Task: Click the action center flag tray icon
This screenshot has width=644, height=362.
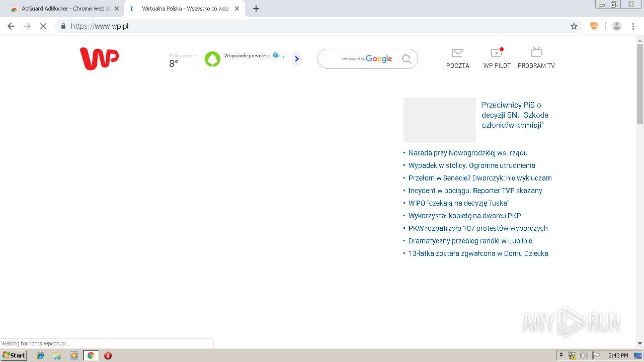Action: point(596,355)
